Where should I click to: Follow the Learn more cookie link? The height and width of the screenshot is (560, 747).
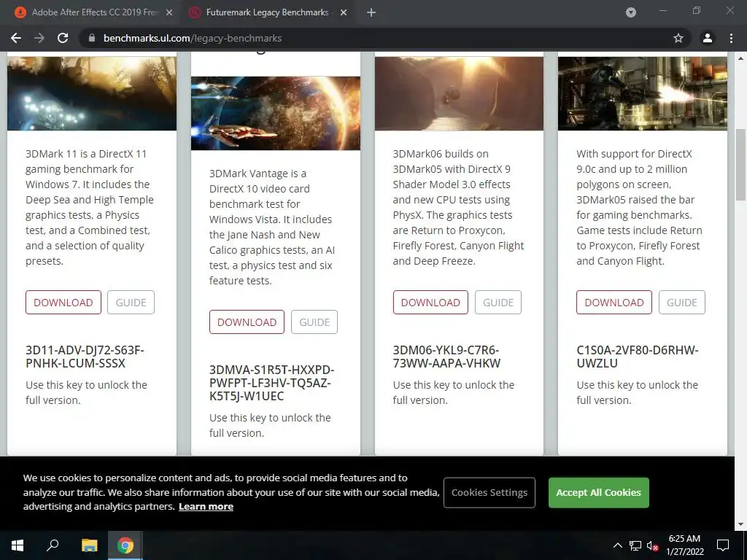click(x=206, y=506)
